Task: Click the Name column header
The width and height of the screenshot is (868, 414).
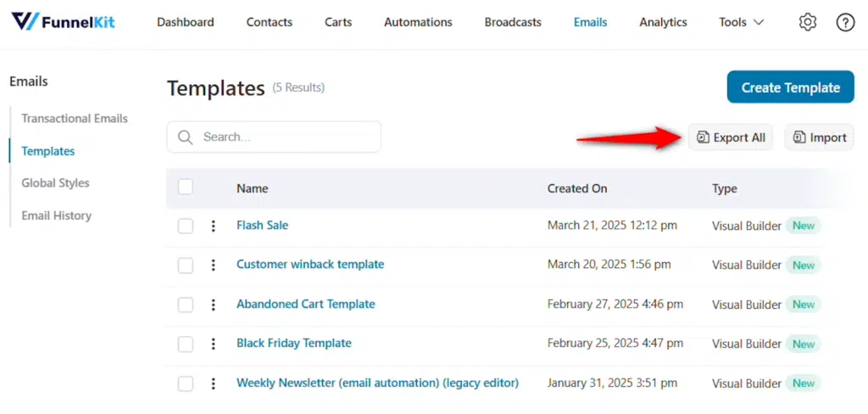Action: 253,188
